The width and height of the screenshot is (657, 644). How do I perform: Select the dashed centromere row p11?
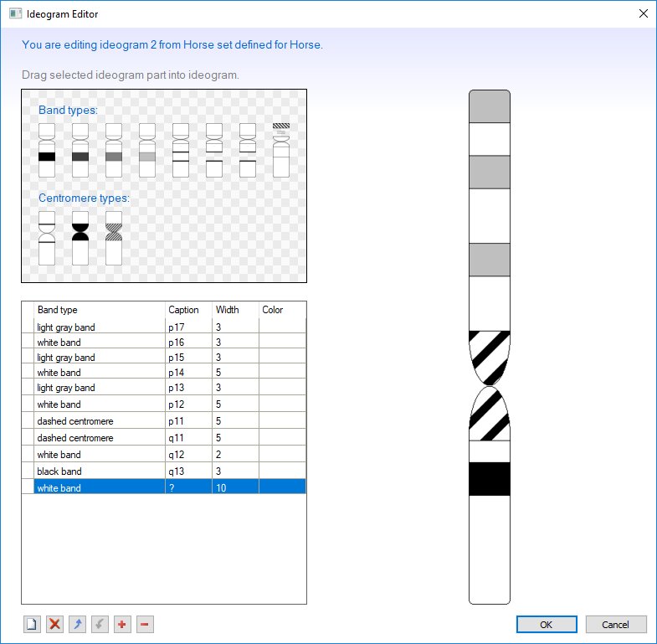[164, 421]
